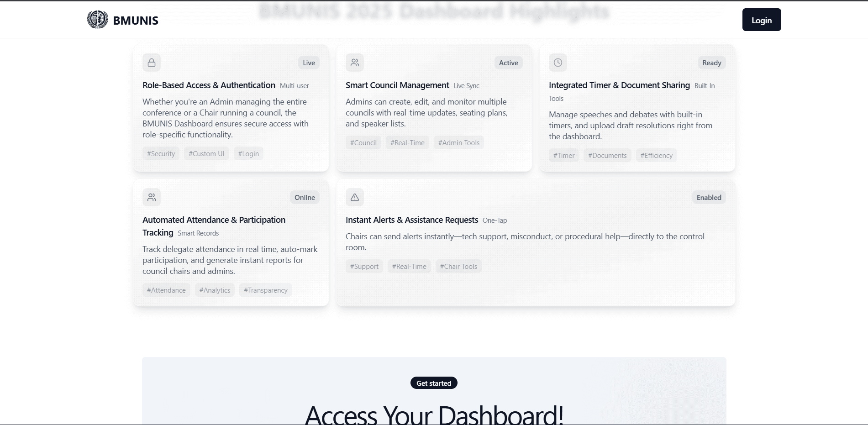868x425 pixels.
Task: Select the #Analytics tag
Action: click(215, 290)
